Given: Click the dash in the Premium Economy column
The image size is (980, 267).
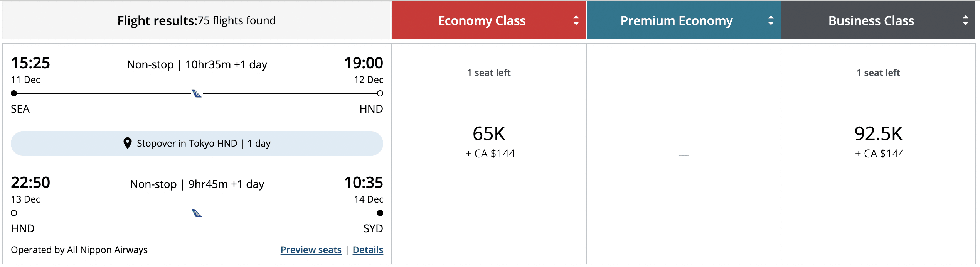Looking at the screenshot, I should [x=684, y=154].
